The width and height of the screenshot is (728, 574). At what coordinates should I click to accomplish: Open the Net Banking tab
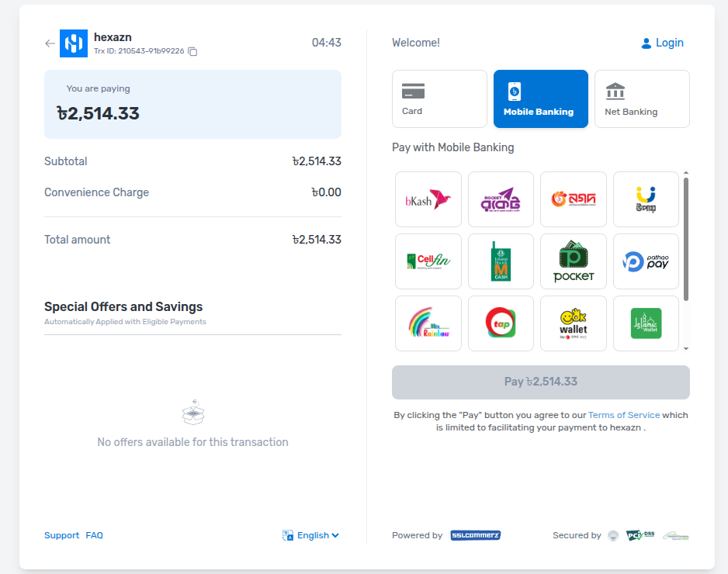[642, 99]
